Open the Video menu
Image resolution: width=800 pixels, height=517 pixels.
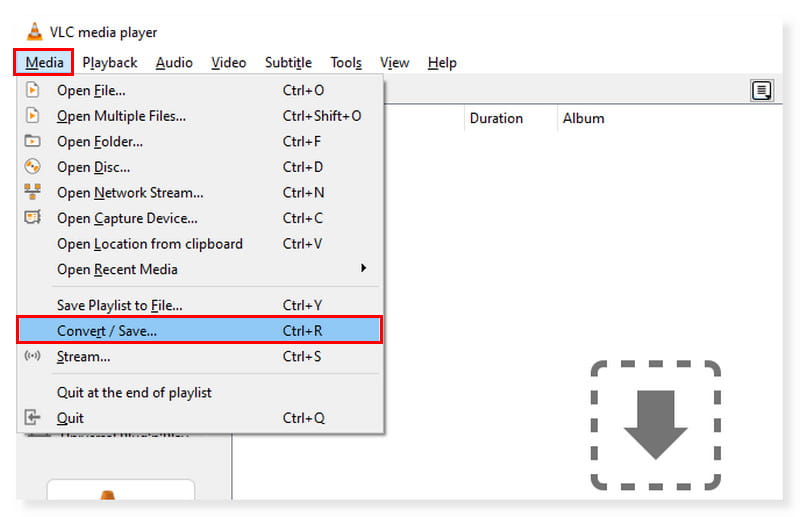point(229,62)
